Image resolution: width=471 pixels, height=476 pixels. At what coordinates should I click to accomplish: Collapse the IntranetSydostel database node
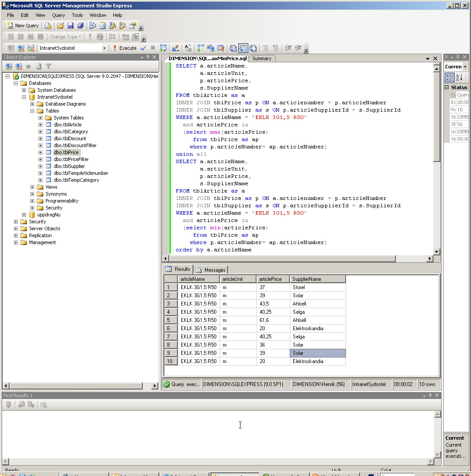[x=24, y=97]
